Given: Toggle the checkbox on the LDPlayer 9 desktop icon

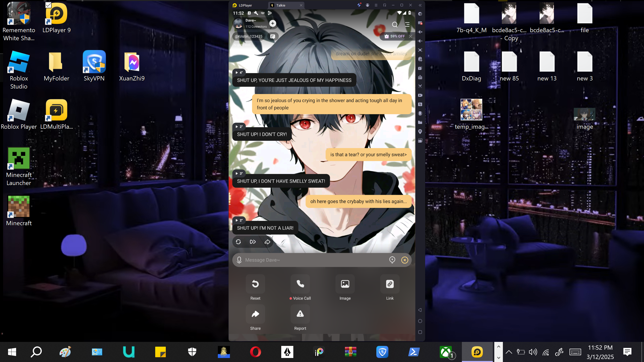Looking at the screenshot, I should point(48,5).
